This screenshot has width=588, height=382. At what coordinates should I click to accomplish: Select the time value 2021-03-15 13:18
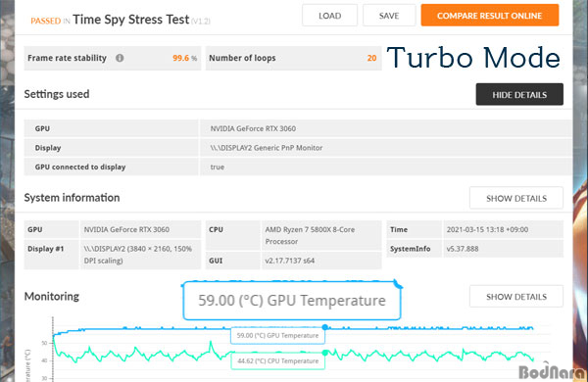[x=487, y=229]
